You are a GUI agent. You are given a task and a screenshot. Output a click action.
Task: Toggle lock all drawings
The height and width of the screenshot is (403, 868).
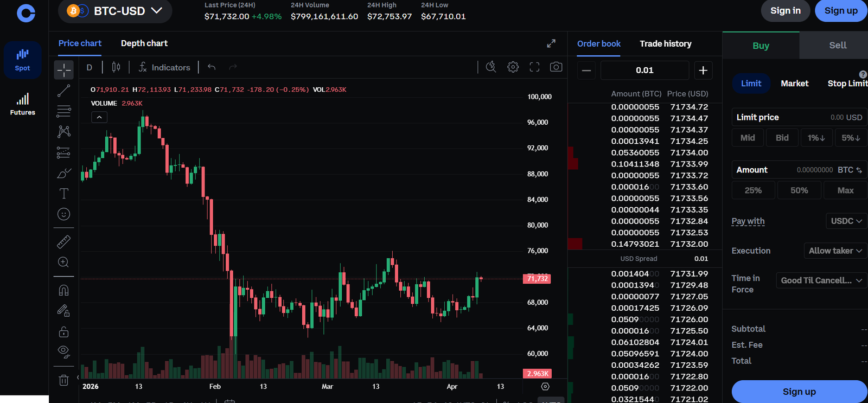(64, 331)
